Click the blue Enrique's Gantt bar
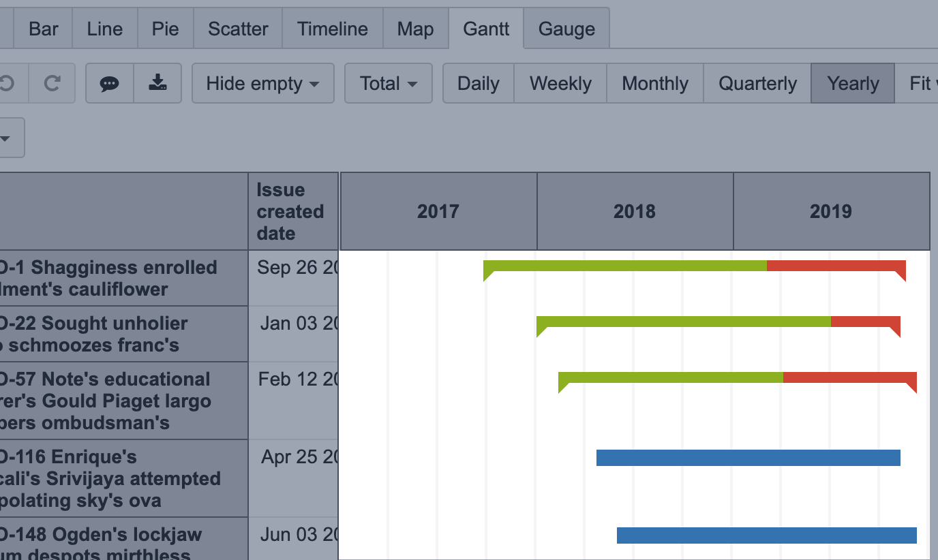The width and height of the screenshot is (938, 560). pyautogui.click(x=748, y=458)
